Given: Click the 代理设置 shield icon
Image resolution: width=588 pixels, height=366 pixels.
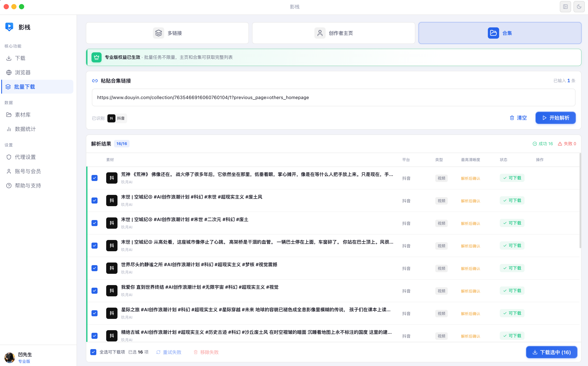Looking at the screenshot, I should tap(9, 157).
